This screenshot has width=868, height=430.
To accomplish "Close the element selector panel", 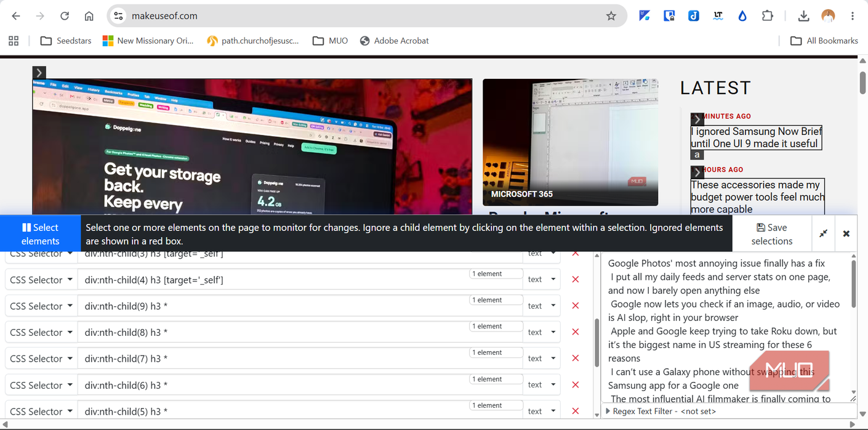I will [846, 233].
